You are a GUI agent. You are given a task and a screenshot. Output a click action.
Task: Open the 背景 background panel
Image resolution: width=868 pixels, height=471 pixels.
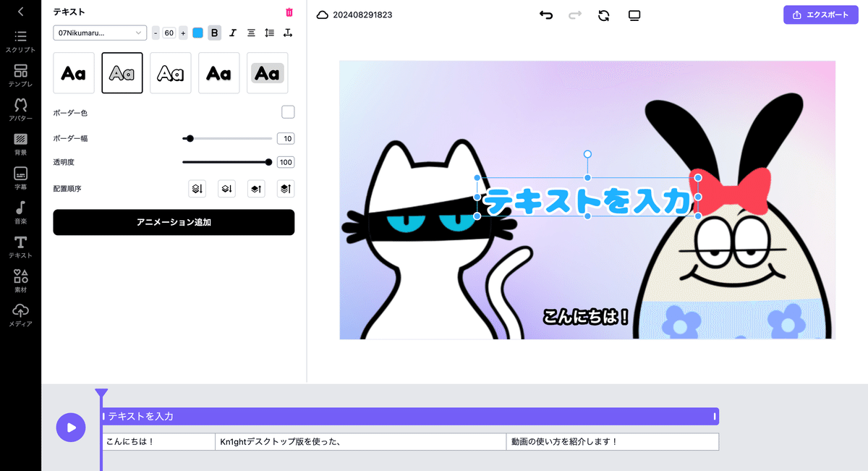(20, 144)
